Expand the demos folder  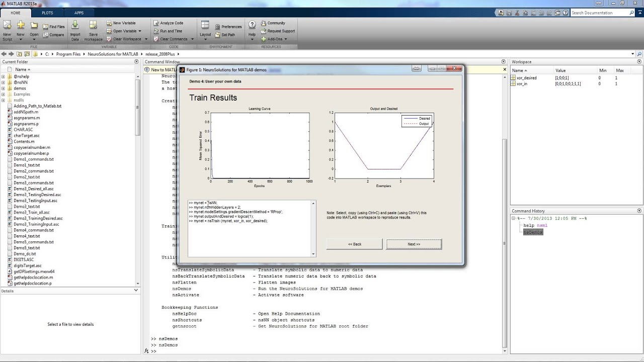tap(3, 88)
